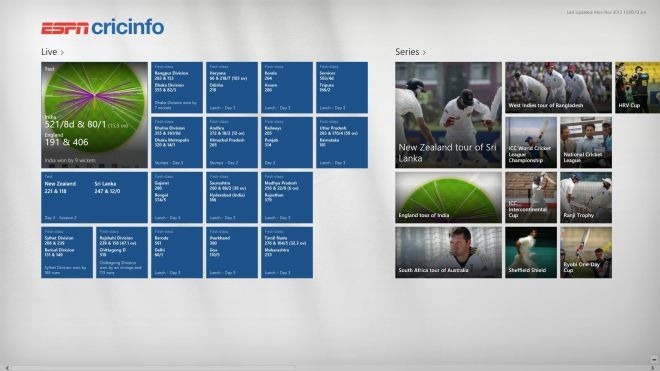Screen dimensions: 660x371
Task: Open Sylhet Division vs Barisal Division match tile
Action: point(67,252)
